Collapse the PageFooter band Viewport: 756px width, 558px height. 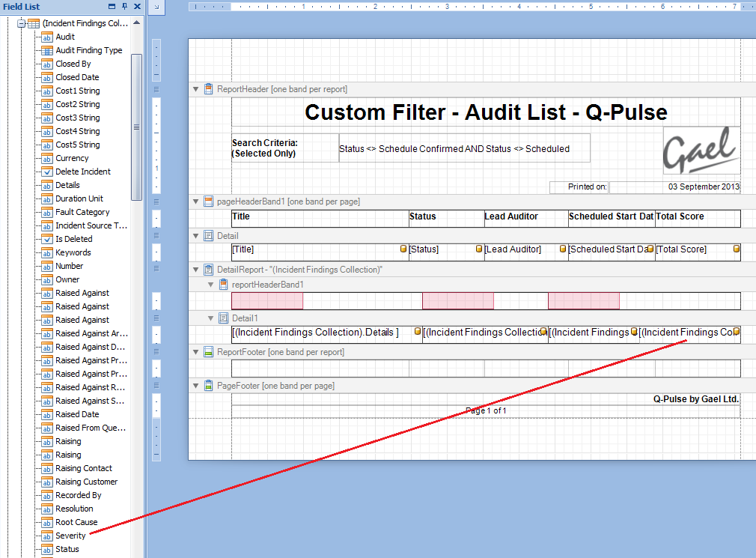click(x=196, y=386)
